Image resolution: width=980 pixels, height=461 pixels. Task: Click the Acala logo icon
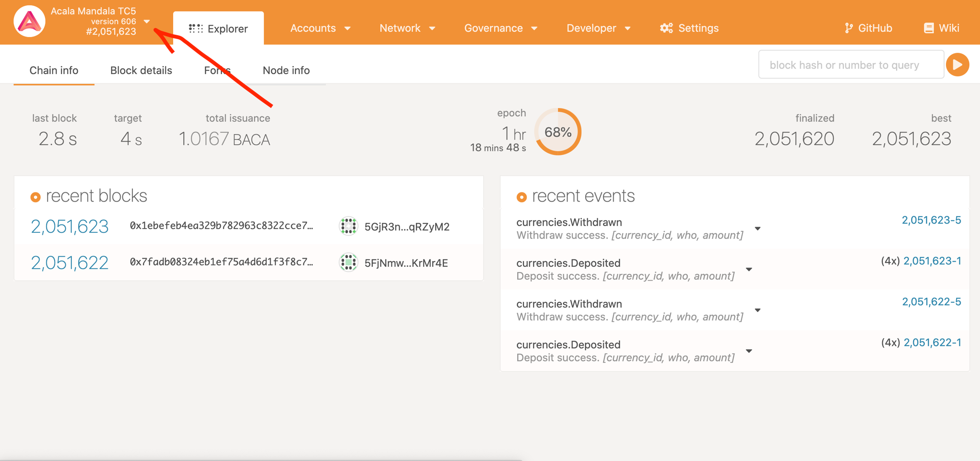click(x=29, y=21)
